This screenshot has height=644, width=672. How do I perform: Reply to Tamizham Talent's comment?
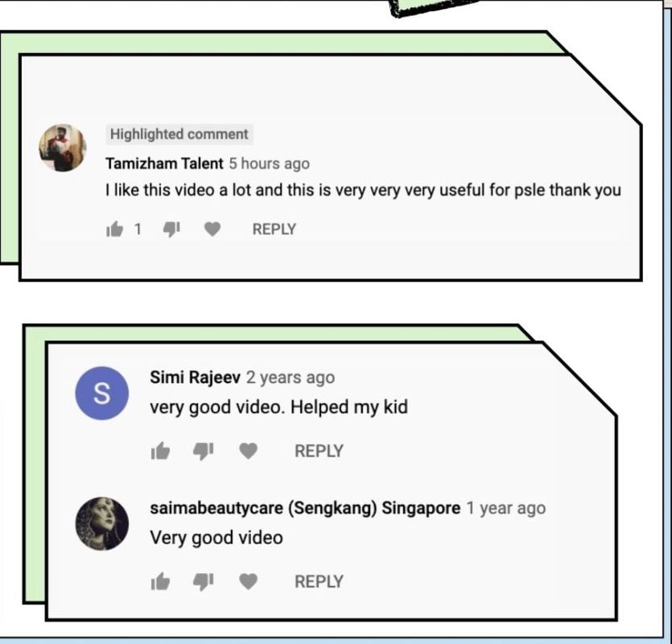(274, 229)
